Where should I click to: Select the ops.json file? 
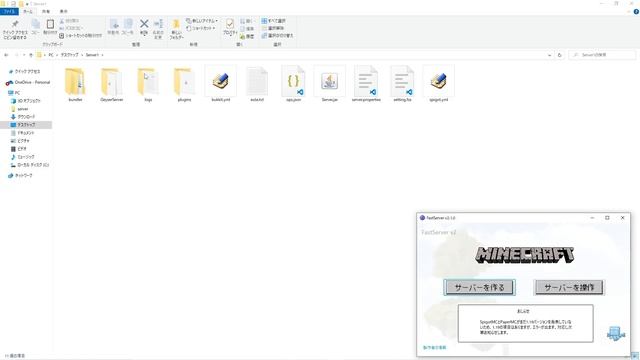tap(293, 84)
